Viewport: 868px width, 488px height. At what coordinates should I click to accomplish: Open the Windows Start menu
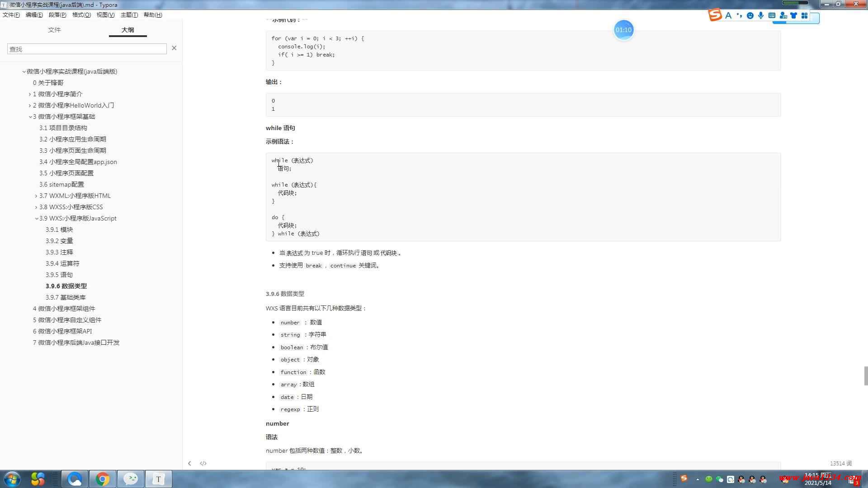(x=12, y=479)
